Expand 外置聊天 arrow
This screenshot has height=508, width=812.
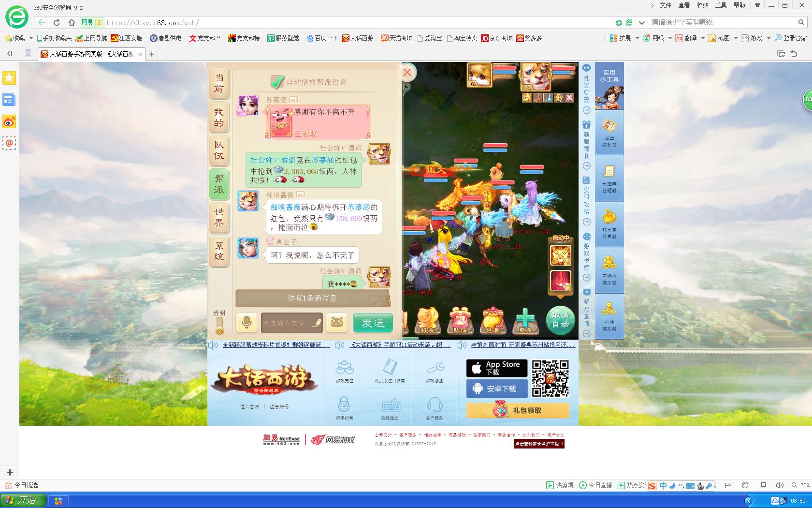[587, 110]
